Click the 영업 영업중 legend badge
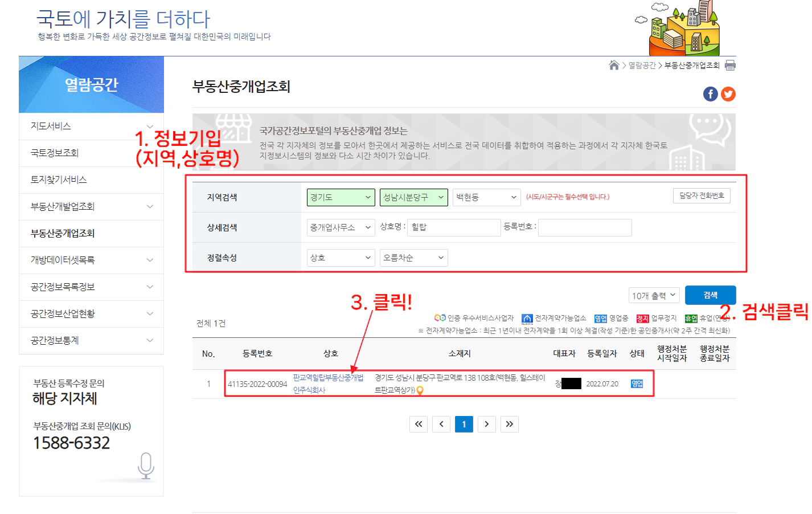This screenshot has height=514, width=812. pos(601,318)
